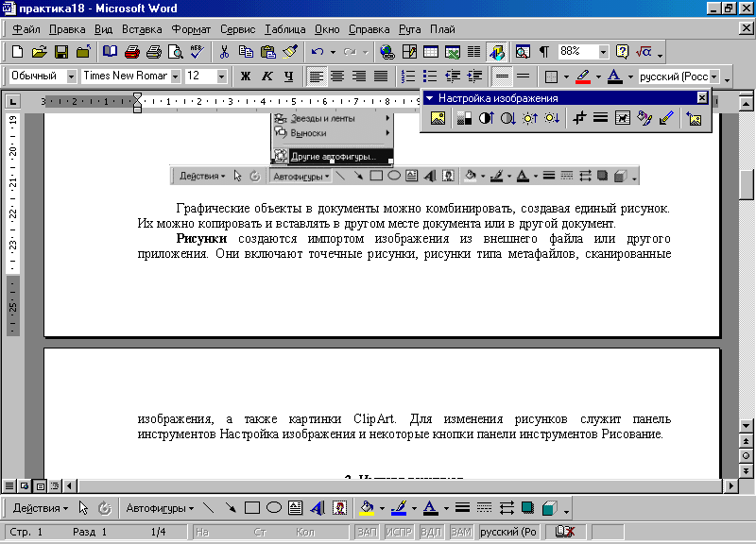Run the spelling check ABC icon
Screen dimensions: 756x544
tap(198, 52)
